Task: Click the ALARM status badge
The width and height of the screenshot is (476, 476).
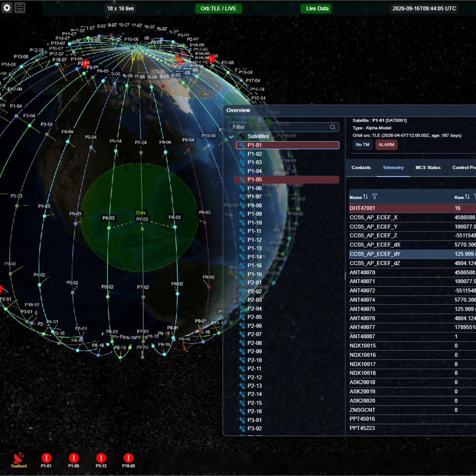Action: (x=386, y=144)
